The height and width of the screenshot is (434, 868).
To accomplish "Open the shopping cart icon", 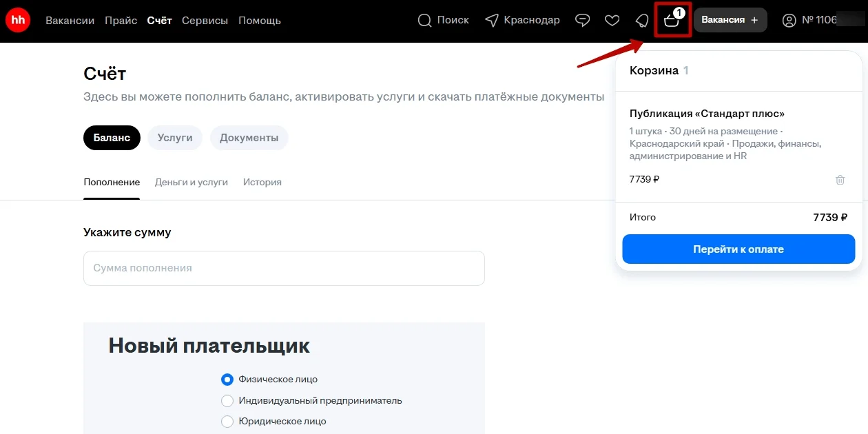I will 672,21.
